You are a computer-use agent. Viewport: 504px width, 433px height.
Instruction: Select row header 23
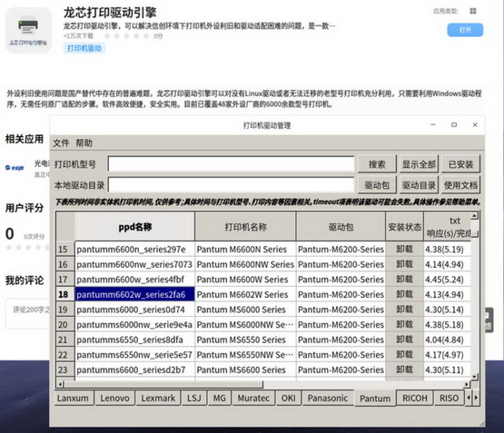[x=65, y=370]
